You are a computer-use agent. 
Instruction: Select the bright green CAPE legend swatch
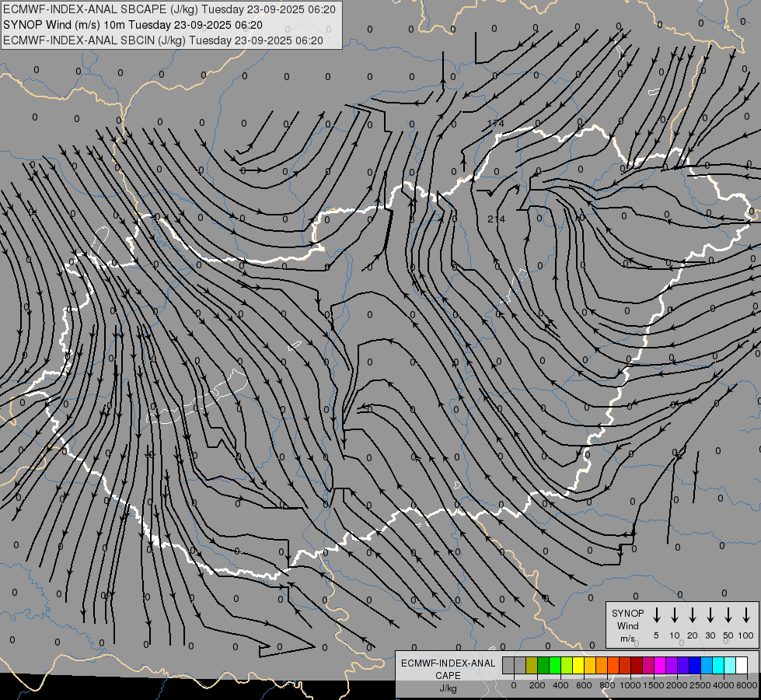pyautogui.click(x=555, y=665)
